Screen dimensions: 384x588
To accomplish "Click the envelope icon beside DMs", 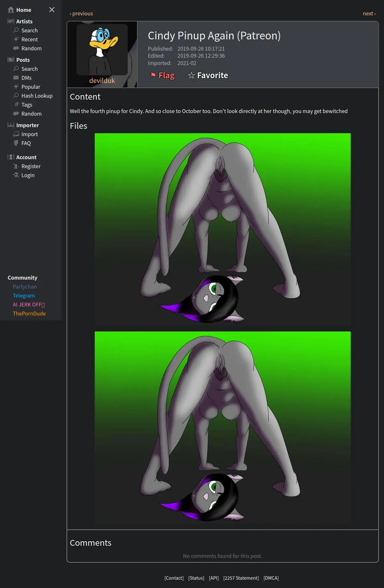I will (x=16, y=78).
